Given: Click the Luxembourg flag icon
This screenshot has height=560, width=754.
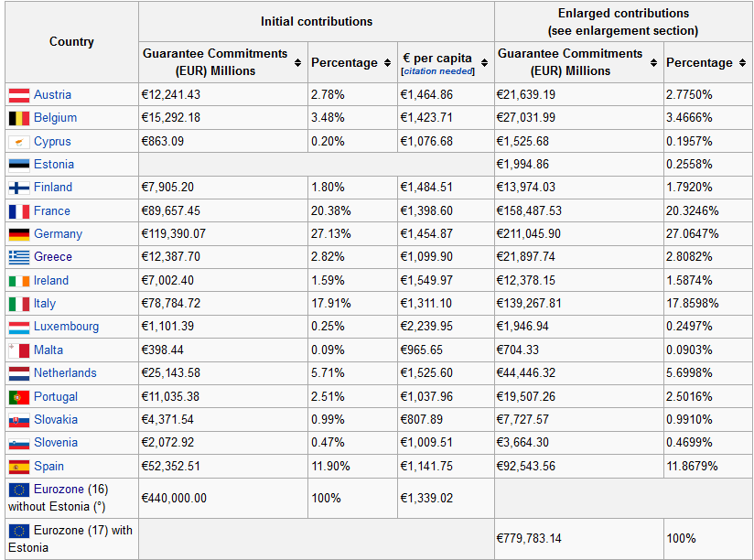Looking at the screenshot, I should [x=19, y=327].
